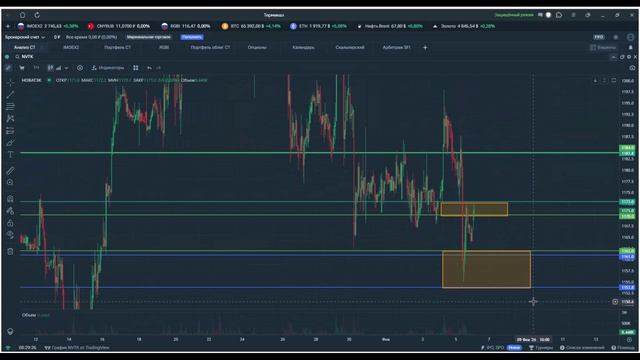Select the trend line drawing tool

(x=11, y=95)
